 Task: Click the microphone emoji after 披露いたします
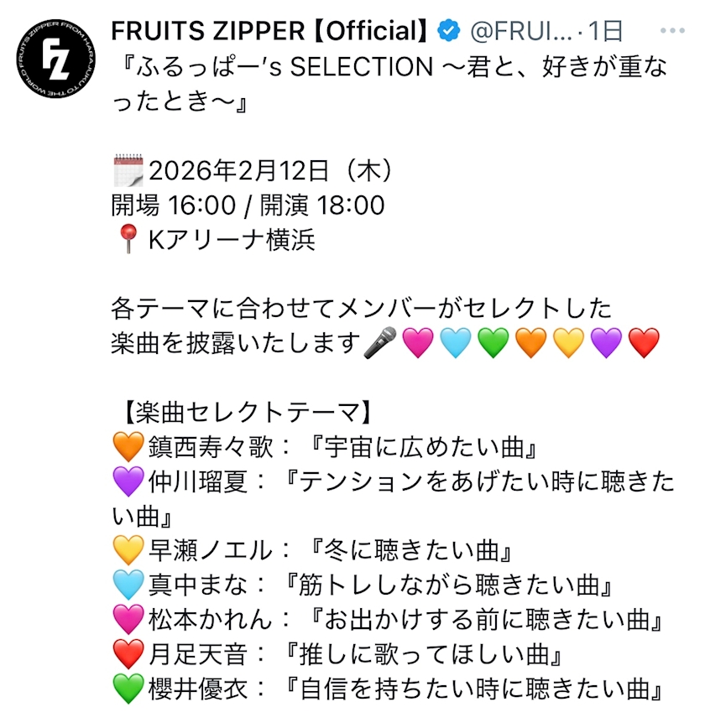(380, 344)
